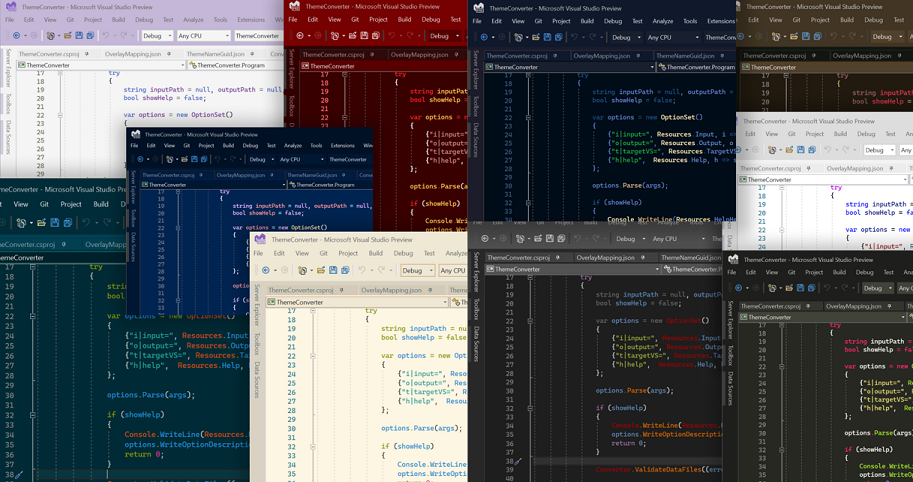
Task: Click Open File icon in the light purple window
Action: click(68, 36)
